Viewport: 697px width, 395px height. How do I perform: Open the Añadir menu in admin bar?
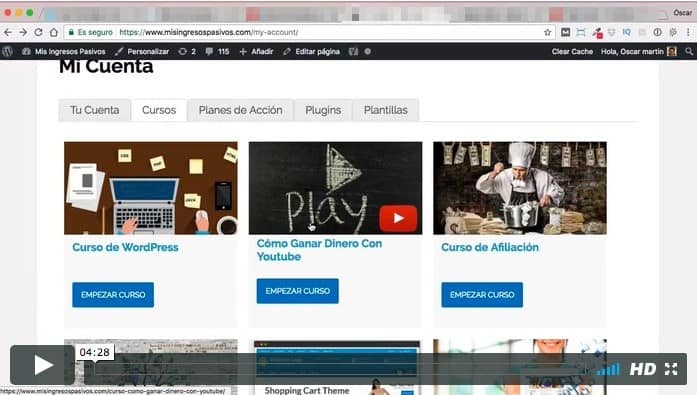(x=256, y=52)
